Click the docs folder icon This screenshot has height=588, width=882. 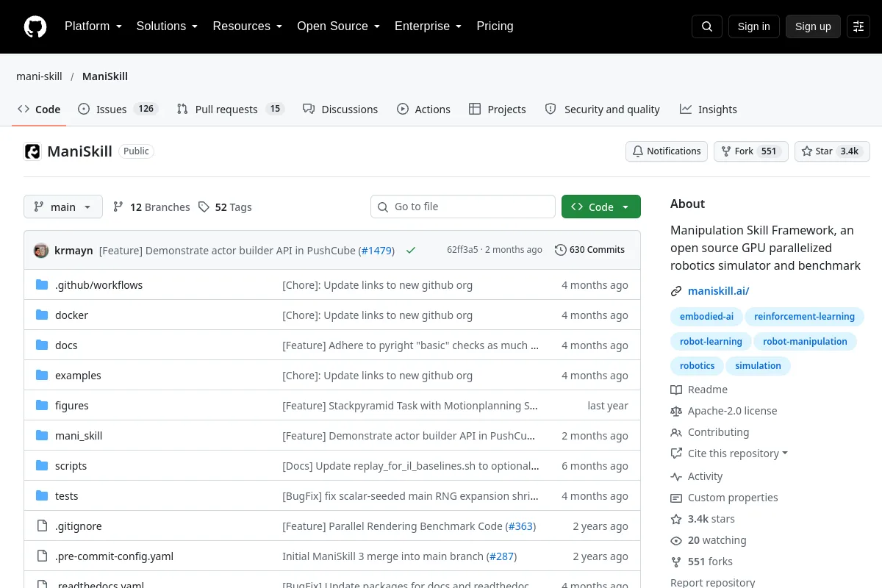pyautogui.click(x=42, y=345)
